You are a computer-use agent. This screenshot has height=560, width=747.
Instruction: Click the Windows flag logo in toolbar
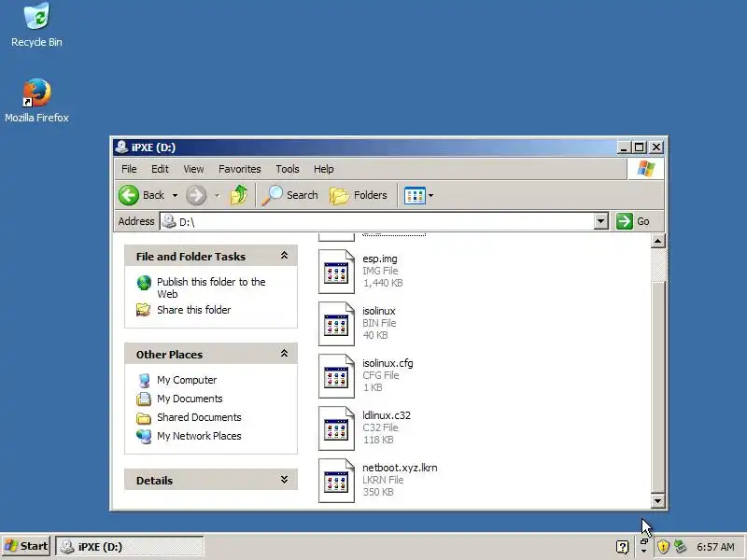coord(646,169)
